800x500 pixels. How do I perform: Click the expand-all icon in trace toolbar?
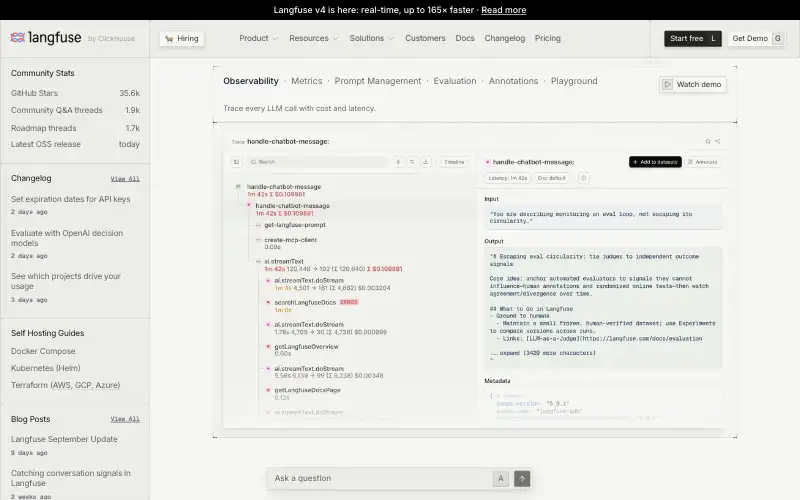click(398, 162)
